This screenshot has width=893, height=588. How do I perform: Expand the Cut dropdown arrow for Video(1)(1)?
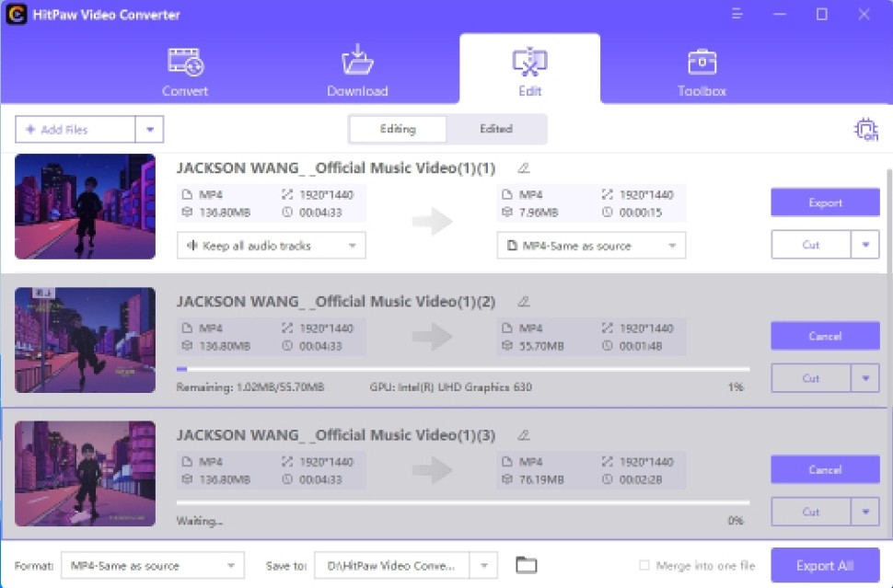(x=865, y=245)
